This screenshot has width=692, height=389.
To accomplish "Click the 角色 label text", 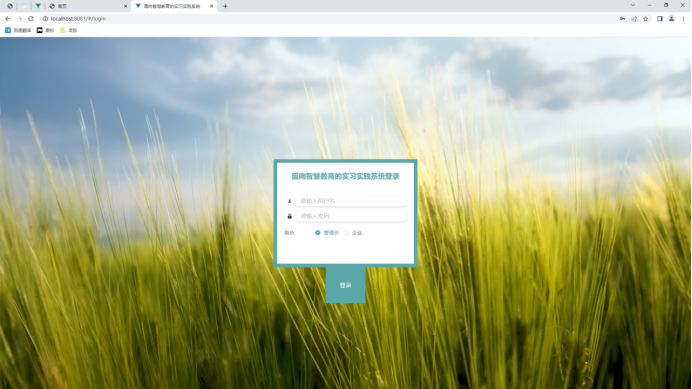I will (289, 233).
